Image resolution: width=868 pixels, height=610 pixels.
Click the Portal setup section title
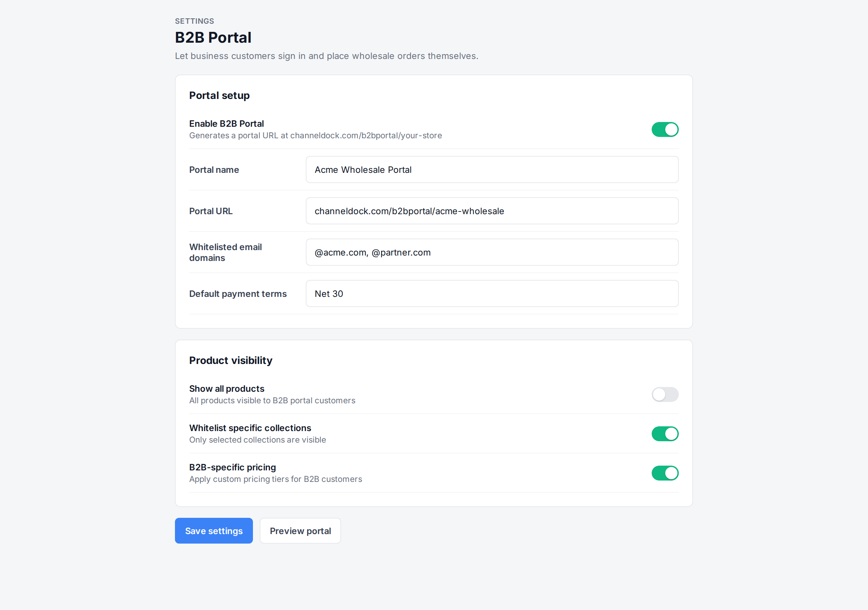pyautogui.click(x=219, y=96)
